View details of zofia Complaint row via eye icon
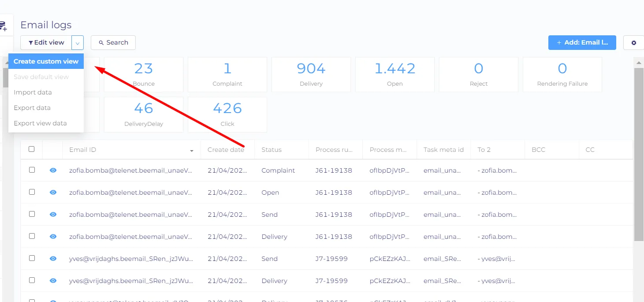 tap(53, 170)
